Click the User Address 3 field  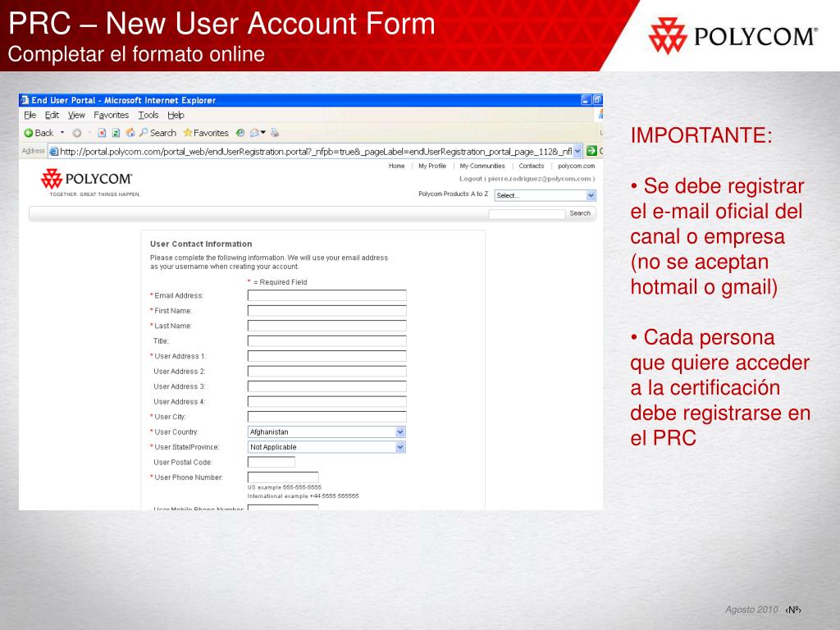click(326, 386)
